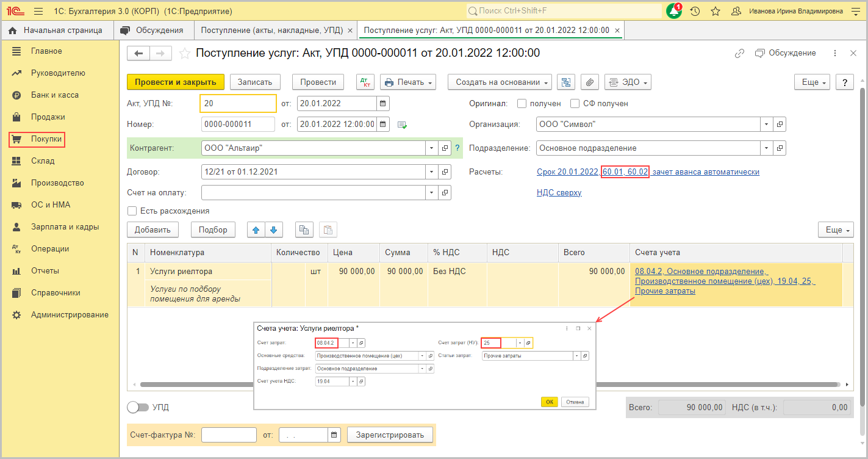Copy link to document icon
Screen dimensions: 868x459
(x=739, y=53)
